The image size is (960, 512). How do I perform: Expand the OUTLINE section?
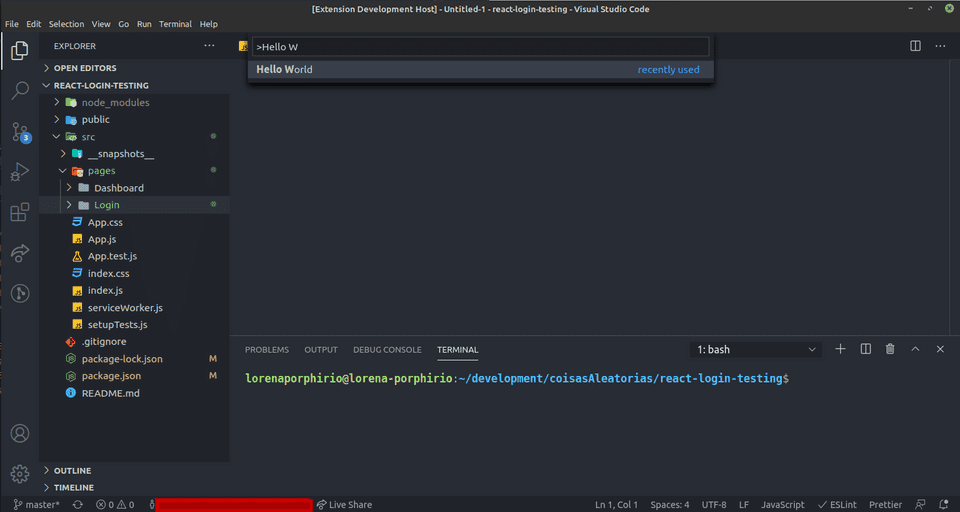[72, 470]
